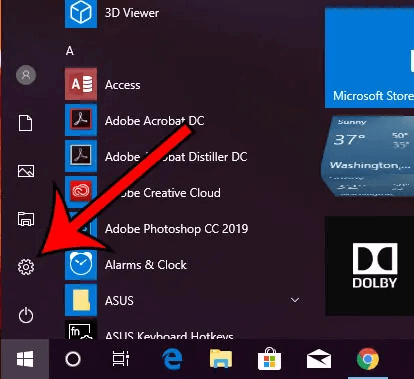The image size is (414, 379).
Task: Click the Windows Start button
Action: (25, 359)
